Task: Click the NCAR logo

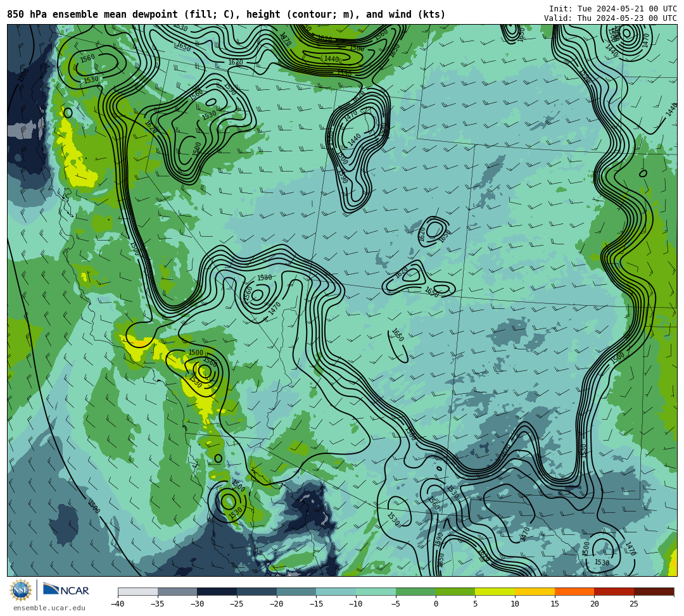Action: click(x=66, y=590)
